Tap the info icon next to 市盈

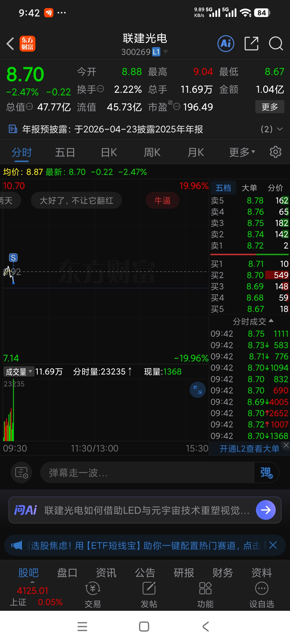point(177,107)
